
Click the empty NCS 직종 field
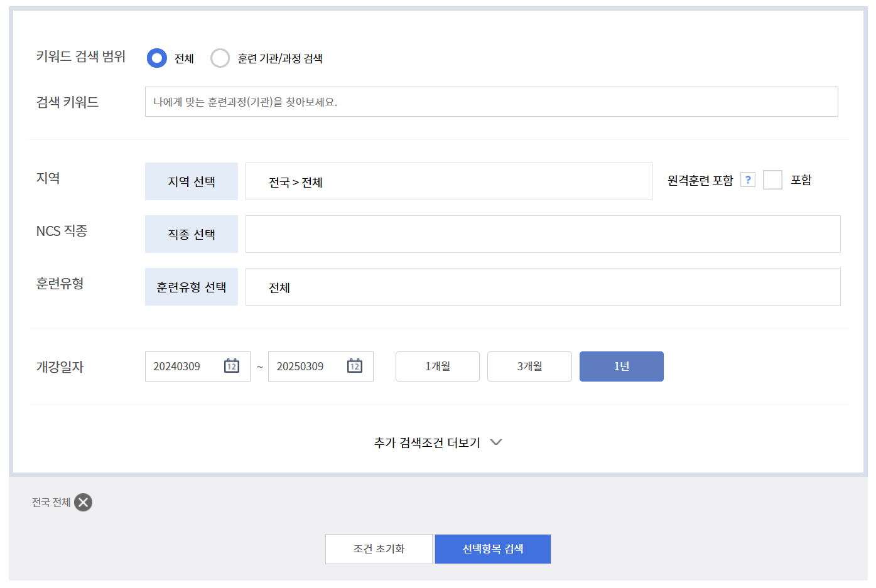[x=543, y=234]
